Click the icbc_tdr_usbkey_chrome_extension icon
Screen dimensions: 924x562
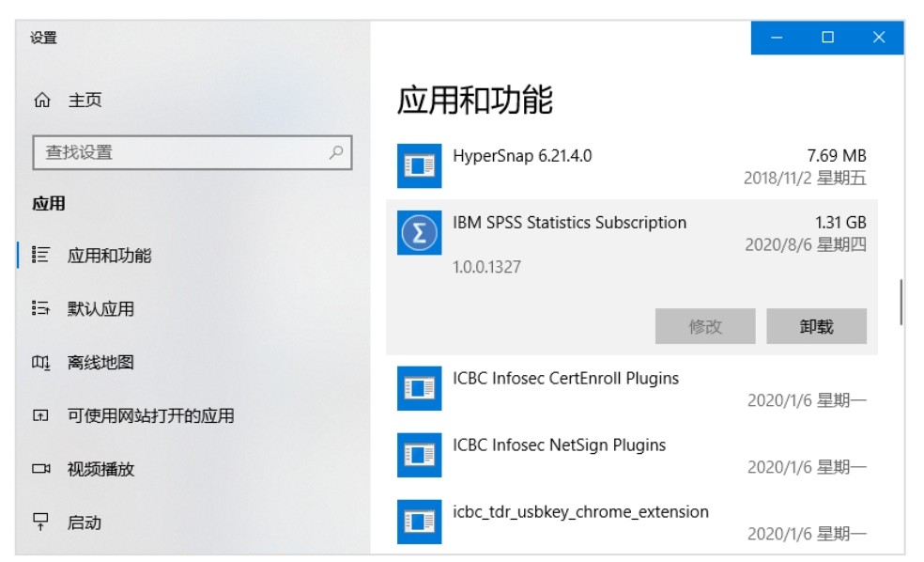419,522
